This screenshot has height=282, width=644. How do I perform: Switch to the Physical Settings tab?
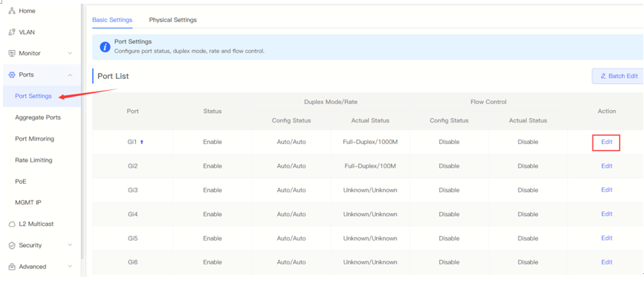tap(173, 20)
